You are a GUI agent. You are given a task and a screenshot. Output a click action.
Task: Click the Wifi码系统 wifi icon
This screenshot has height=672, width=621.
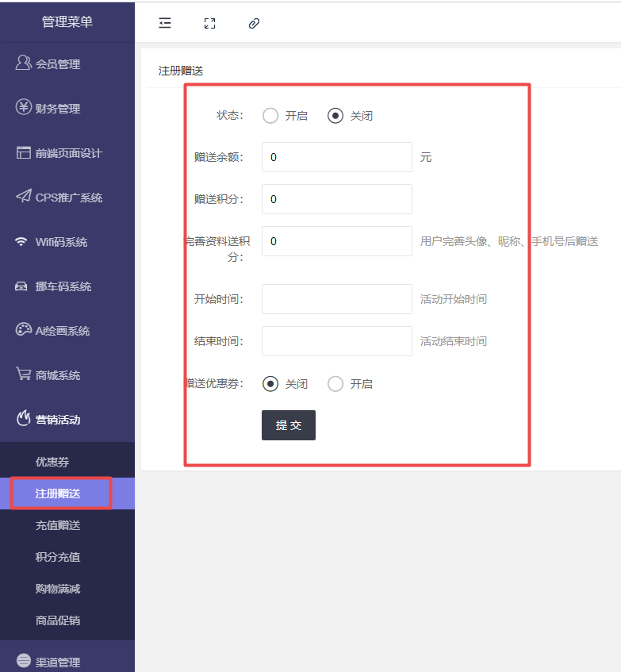pyautogui.click(x=21, y=241)
